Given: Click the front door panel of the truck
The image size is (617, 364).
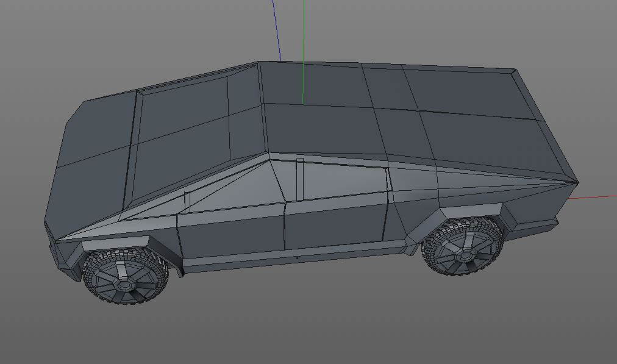Looking at the screenshot, I should click(232, 237).
